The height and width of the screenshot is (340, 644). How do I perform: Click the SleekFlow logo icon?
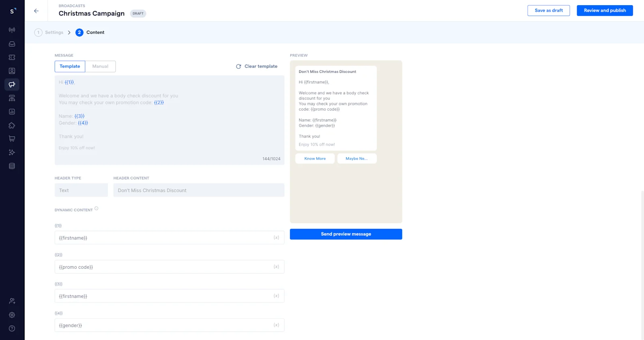point(12,11)
